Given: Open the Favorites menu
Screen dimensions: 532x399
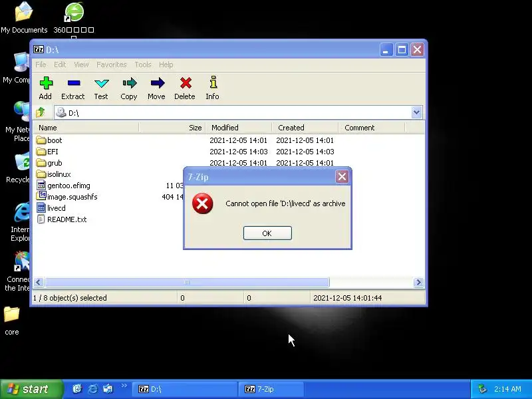Looking at the screenshot, I should 112,65.
